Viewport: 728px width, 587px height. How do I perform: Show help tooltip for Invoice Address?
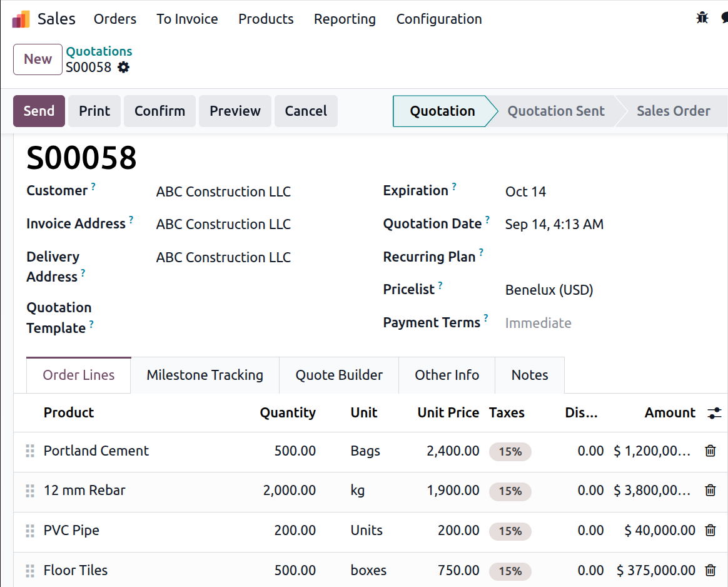click(131, 219)
